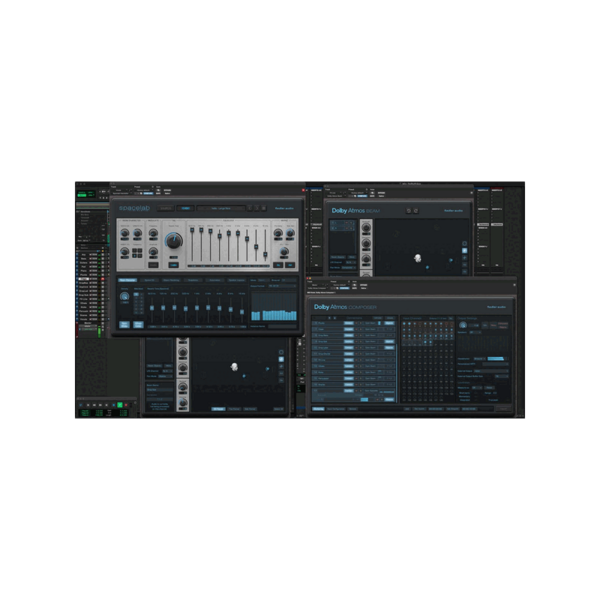Image resolution: width=600 pixels, height=600 pixels.
Task: Click the fiedler audio logo in Dolby Atmos Composer
Action: (496, 307)
